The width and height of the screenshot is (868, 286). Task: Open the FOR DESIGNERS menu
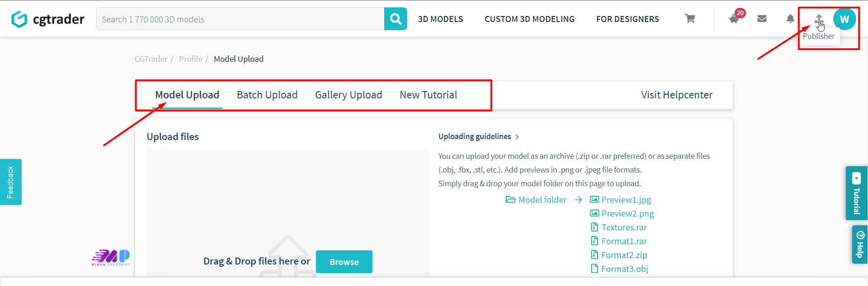click(x=627, y=19)
